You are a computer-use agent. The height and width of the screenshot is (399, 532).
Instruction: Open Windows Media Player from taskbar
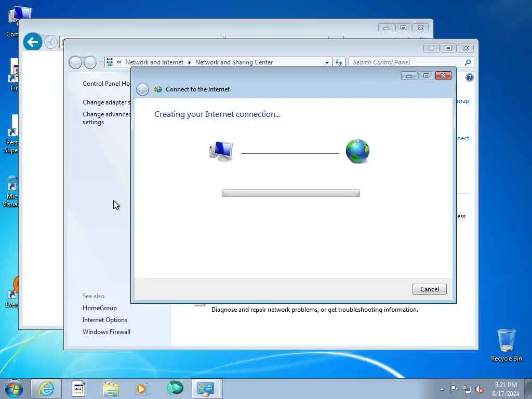(x=142, y=389)
